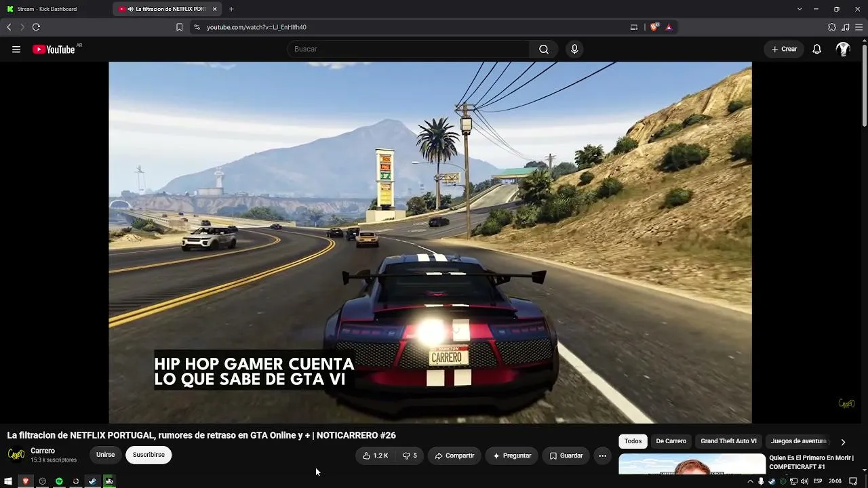Select the Juegos de aventura chip
Viewport: 868px width, 488px height.
(x=799, y=441)
